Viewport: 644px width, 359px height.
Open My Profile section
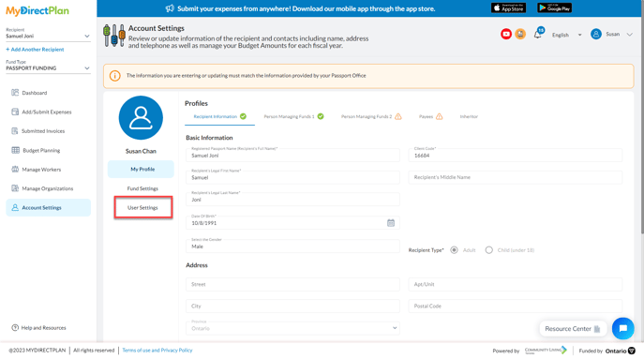click(141, 170)
